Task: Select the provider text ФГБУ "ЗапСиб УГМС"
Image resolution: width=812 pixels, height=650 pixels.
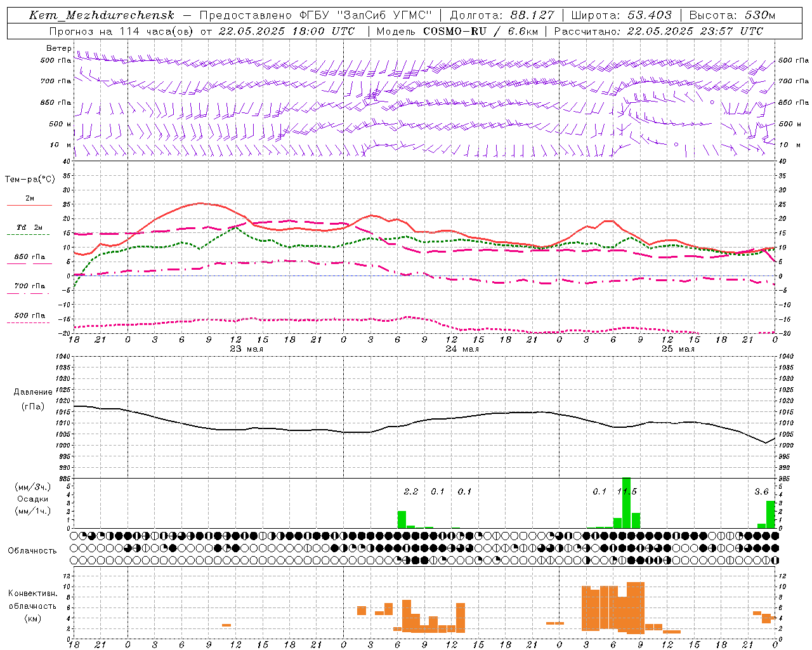Action: coord(365,15)
